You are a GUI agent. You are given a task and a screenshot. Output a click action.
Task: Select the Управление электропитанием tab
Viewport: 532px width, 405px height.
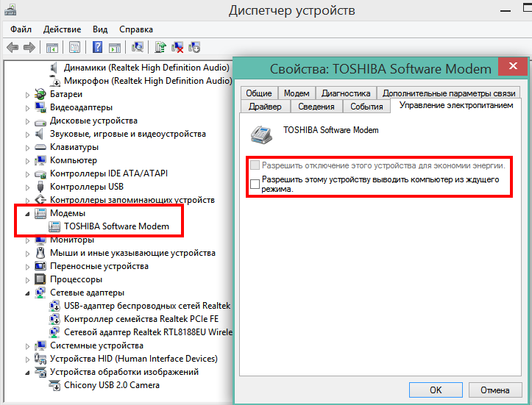click(x=456, y=105)
